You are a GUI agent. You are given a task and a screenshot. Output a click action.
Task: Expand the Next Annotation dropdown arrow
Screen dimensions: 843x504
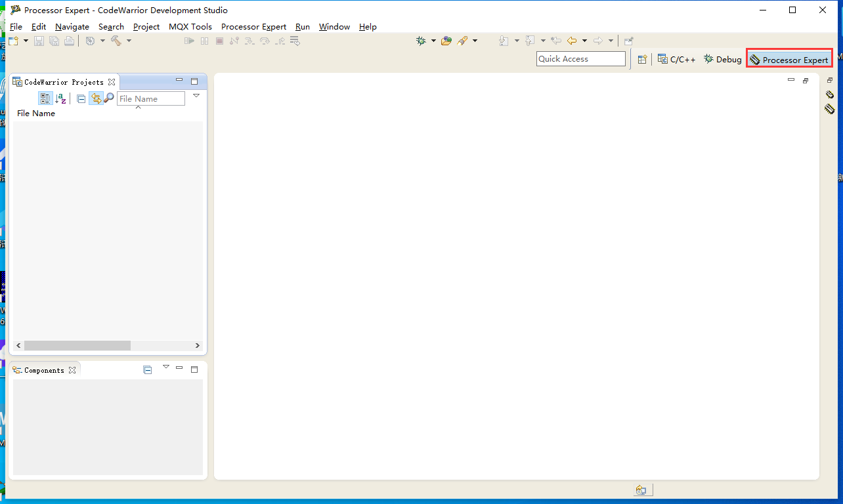[517, 41]
